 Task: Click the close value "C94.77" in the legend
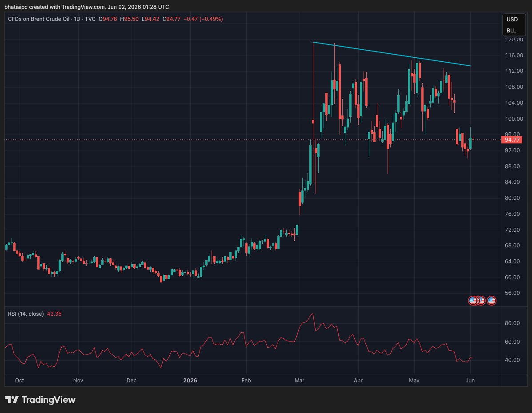[x=172, y=19]
